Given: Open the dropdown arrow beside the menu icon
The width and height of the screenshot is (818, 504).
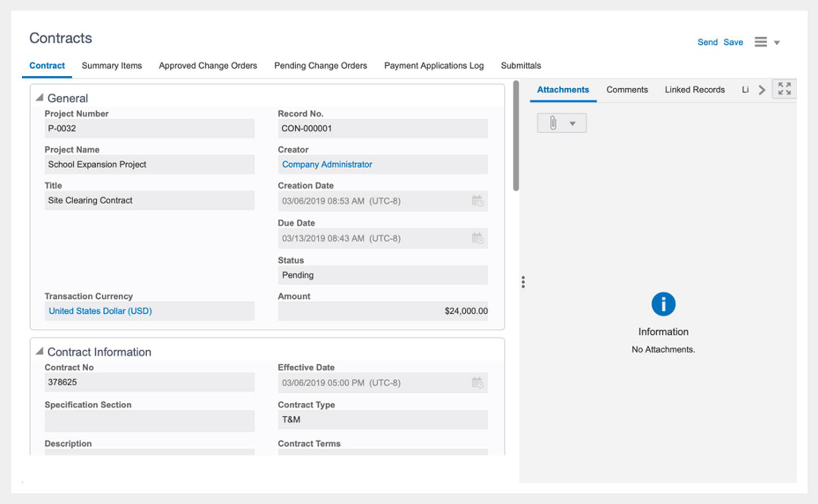Looking at the screenshot, I should tap(777, 43).
